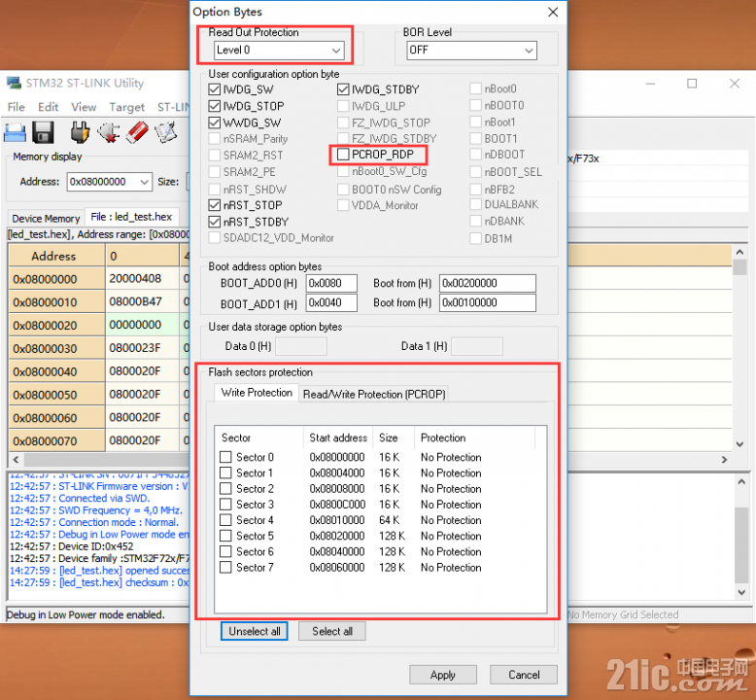Click Boot from field showing 0x00100000
The width and height of the screenshot is (756, 700).
[488, 303]
